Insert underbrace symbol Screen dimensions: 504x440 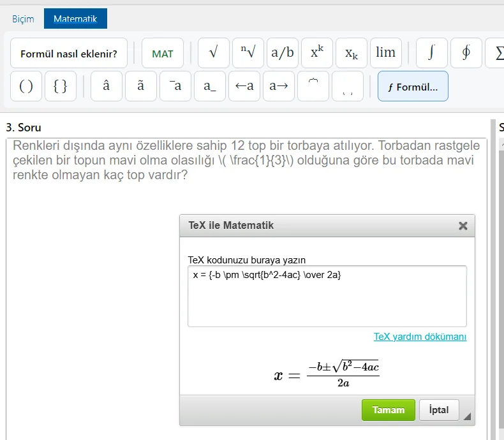pyautogui.click(x=348, y=86)
